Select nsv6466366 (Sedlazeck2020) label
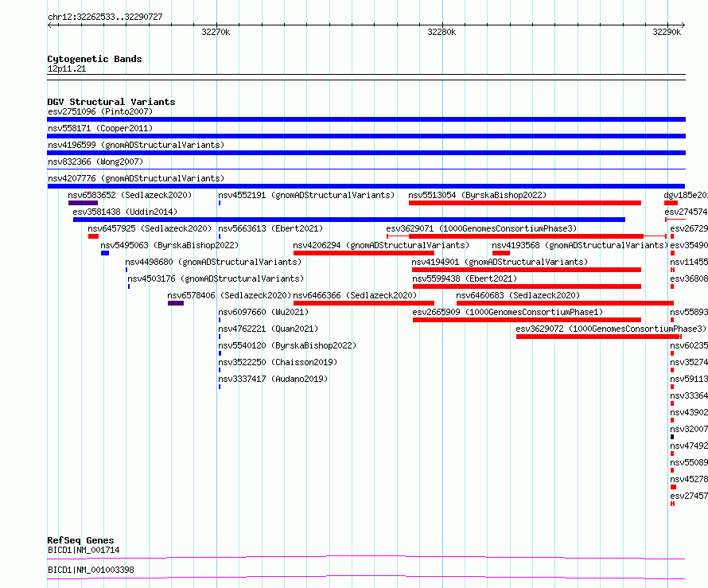This screenshot has width=708, height=588. [355, 295]
